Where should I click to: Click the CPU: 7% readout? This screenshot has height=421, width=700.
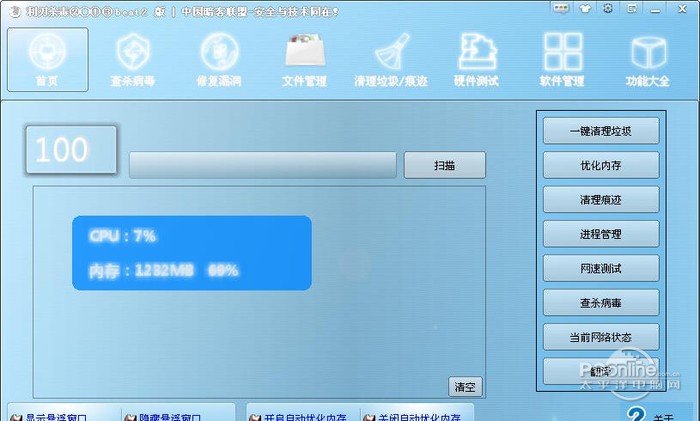pos(122,236)
